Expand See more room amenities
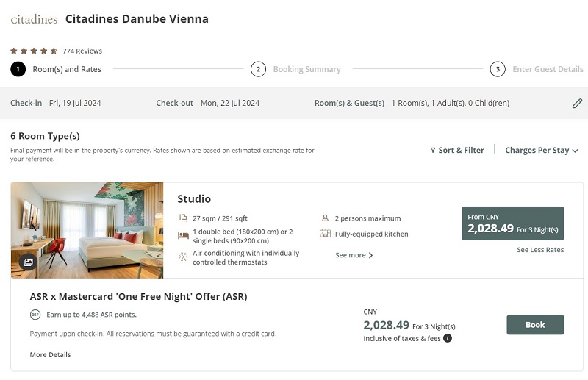Viewport: 588px width, 380px height. coord(354,255)
